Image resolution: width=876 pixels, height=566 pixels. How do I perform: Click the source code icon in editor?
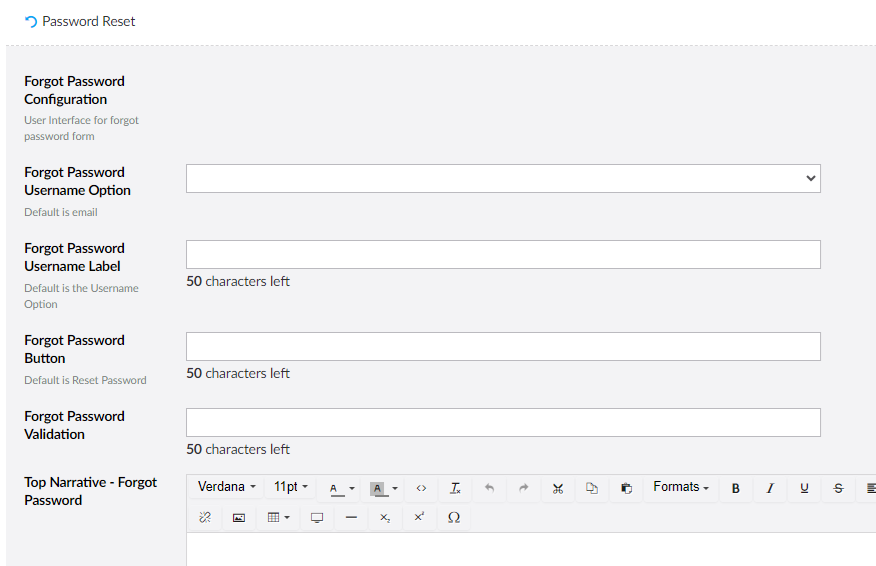(x=421, y=488)
